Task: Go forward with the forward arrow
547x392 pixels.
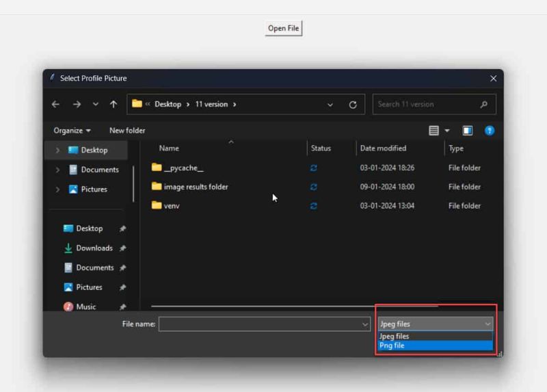Action: (x=77, y=104)
